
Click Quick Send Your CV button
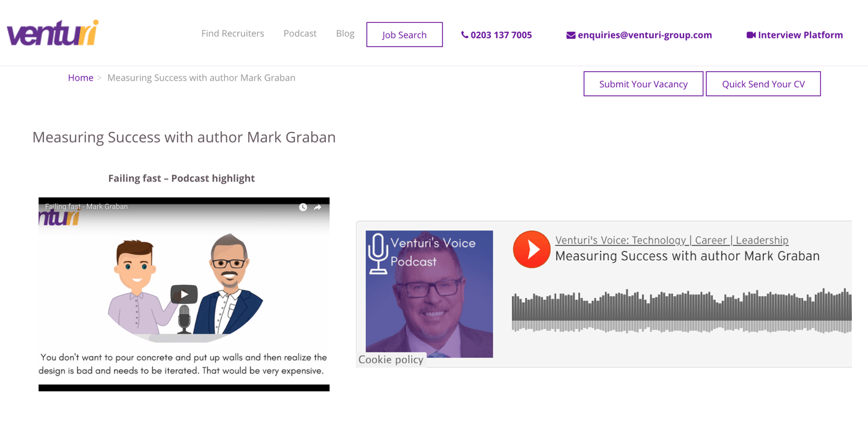click(x=763, y=84)
